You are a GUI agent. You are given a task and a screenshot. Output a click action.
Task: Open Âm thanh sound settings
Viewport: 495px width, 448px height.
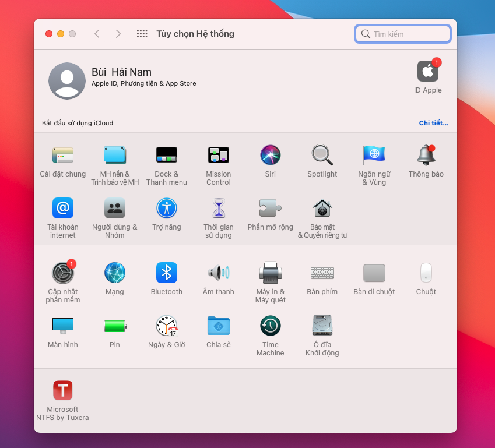tap(219, 273)
